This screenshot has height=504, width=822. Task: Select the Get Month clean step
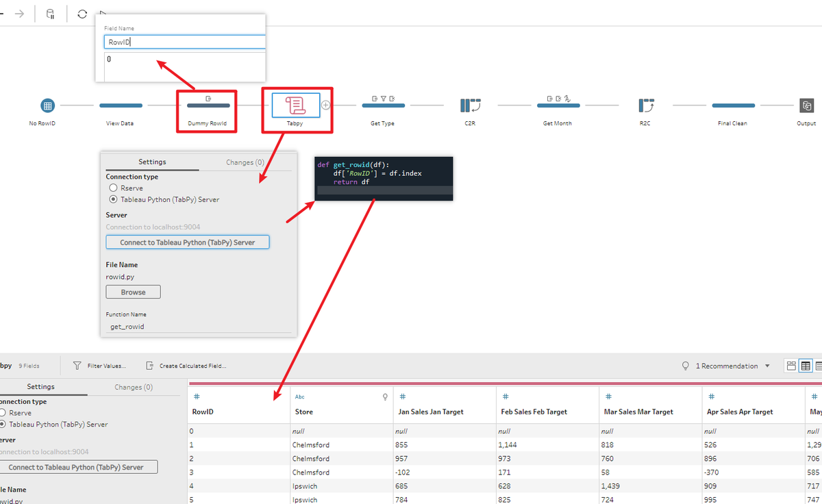(x=558, y=105)
